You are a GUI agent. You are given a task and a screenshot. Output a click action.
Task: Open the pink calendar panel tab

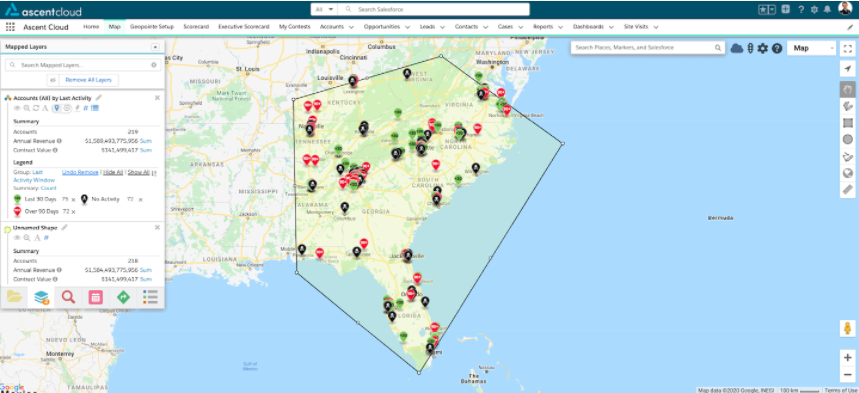tap(95, 297)
